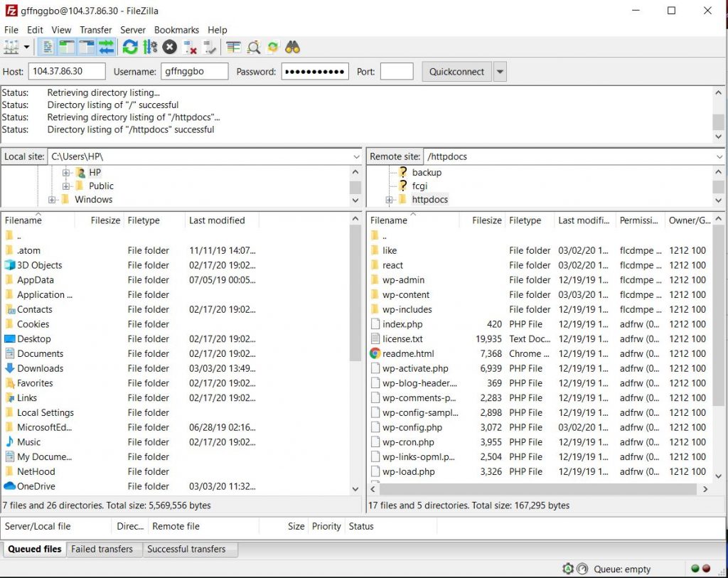This screenshot has height=578, width=728.
Task: Open the Transfer menu
Action: coord(96,30)
